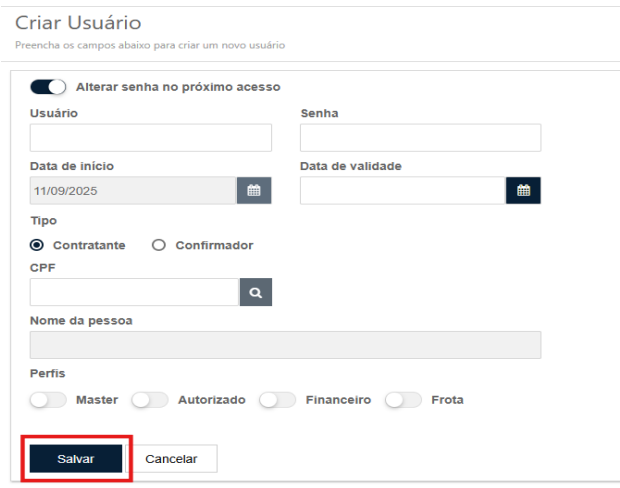620x488 pixels.
Task: Click the Nome da pessoa field
Action: [x=285, y=345]
